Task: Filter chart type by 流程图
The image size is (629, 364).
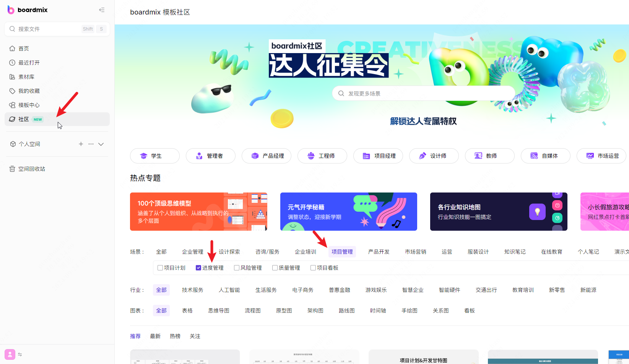Action: pyautogui.click(x=253, y=311)
